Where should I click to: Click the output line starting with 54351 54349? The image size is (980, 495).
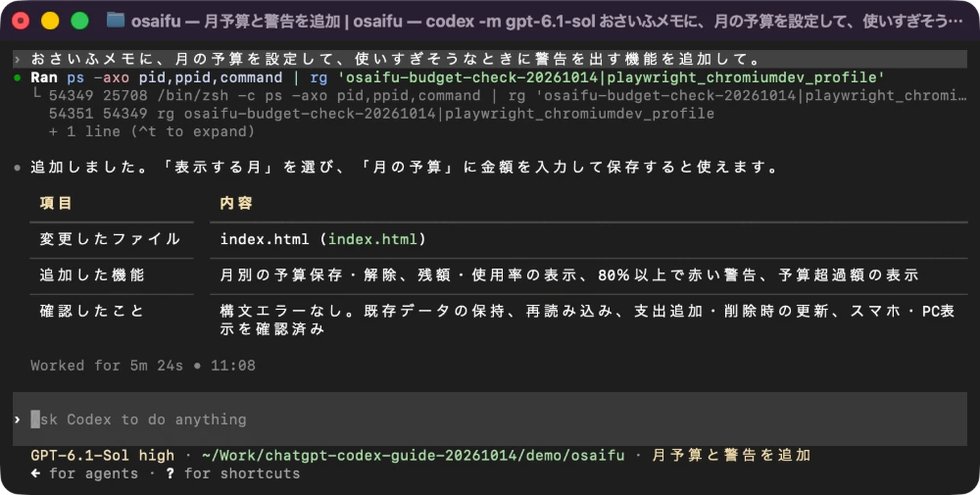[x=381, y=114]
